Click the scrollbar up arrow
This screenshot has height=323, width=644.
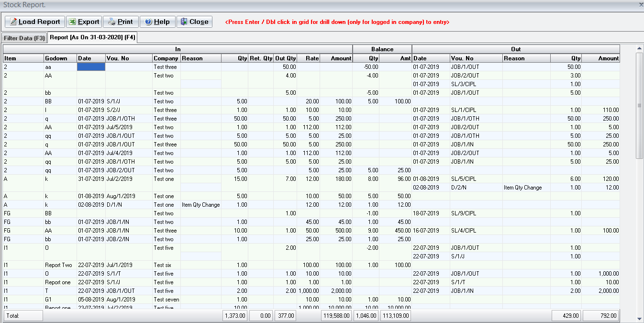(639, 48)
